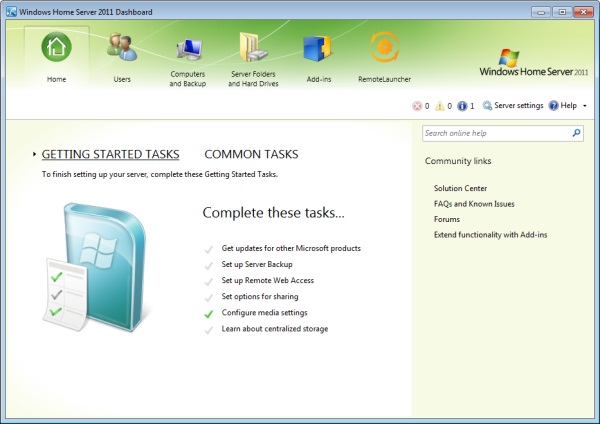Click the dashboard title bar app icon
This screenshot has width=600, height=424.
coord(11,12)
